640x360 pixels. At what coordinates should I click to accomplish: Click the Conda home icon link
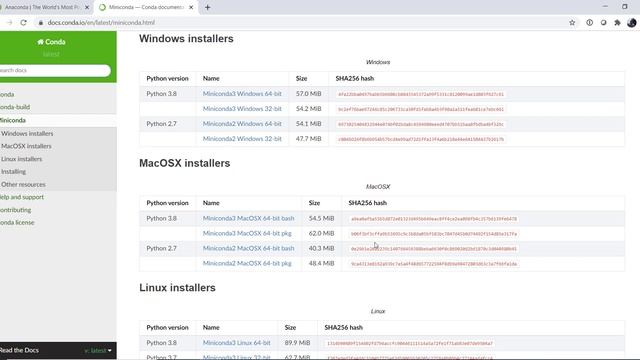[51, 42]
